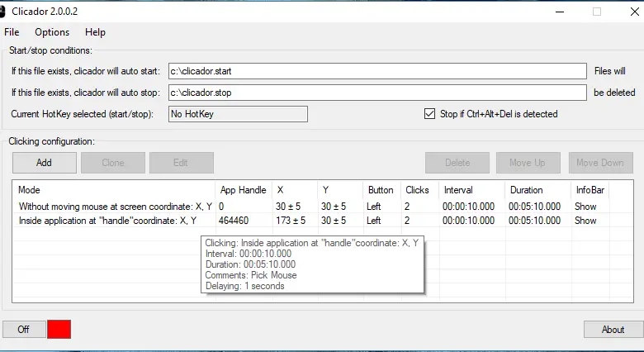Open the Options menu
644x352 pixels.
pyautogui.click(x=52, y=32)
